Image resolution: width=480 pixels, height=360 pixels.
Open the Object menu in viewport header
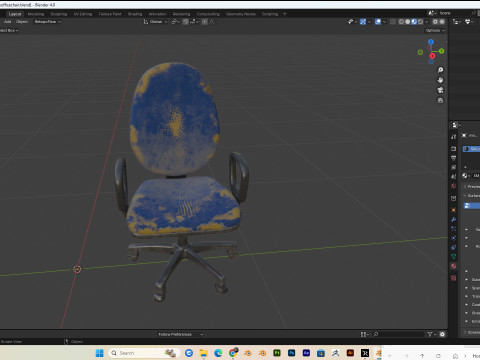pos(22,22)
